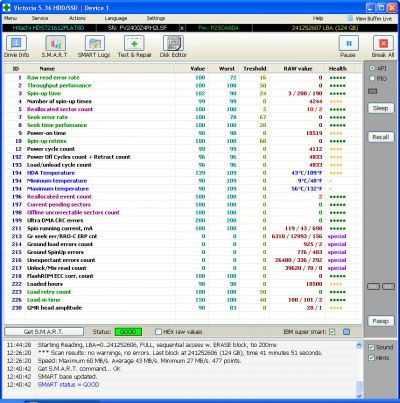Select the Reallocated sector count row
Screen dimensions: 400x403
tap(183, 109)
